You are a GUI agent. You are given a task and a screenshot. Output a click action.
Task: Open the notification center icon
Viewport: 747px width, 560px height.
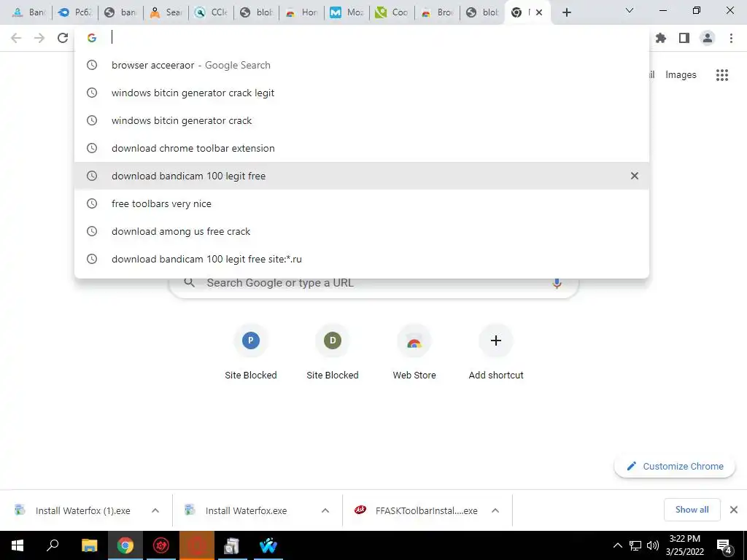pos(724,546)
